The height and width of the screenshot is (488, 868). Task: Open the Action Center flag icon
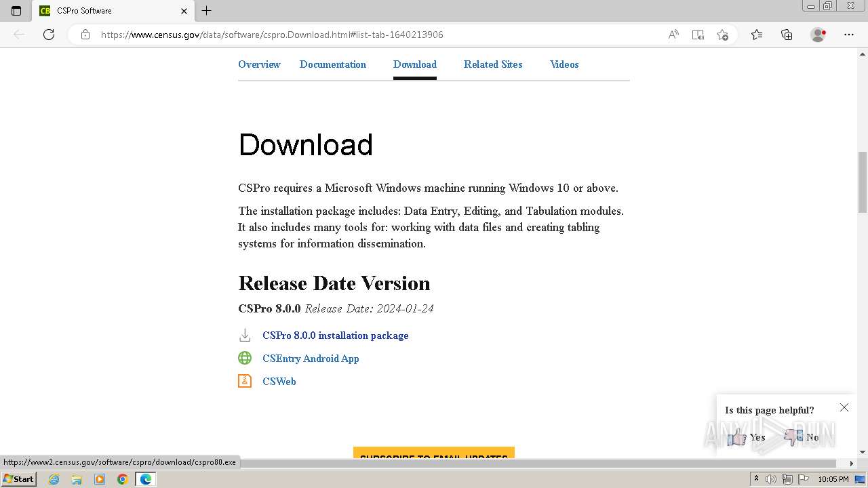coord(804,479)
